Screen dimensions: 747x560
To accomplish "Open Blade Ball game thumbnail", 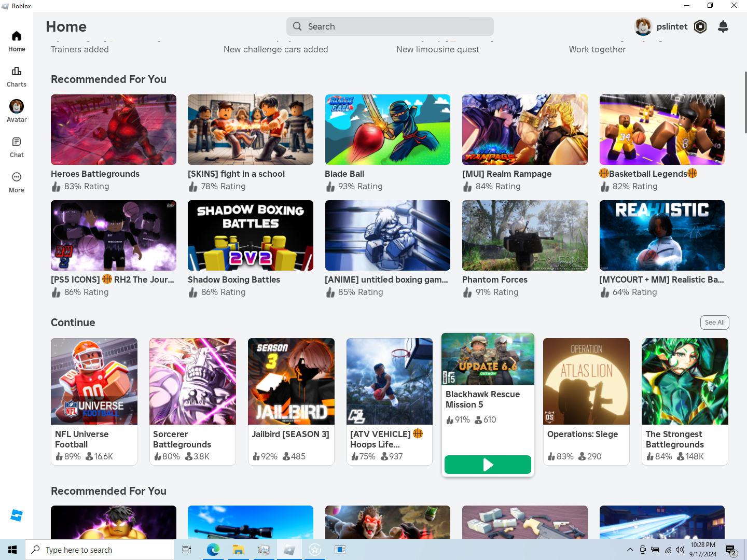I will (388, 130).
